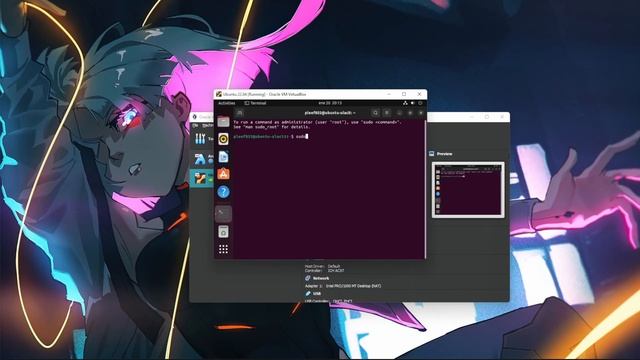Image resolution: width=640 pixels, height=360 pixels.
Task: Launch Rhythmbox from the Ubuntu dock
Action: (223, 139)
